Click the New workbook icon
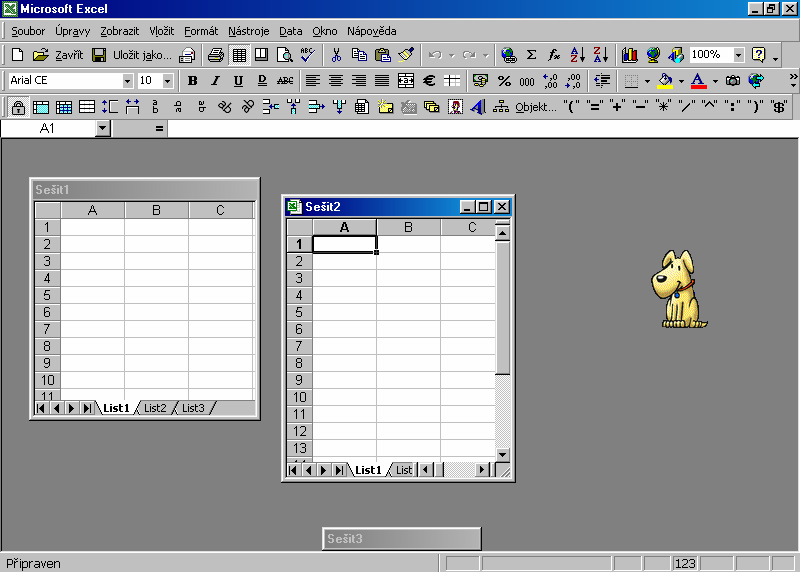 [x=17, y=55]
